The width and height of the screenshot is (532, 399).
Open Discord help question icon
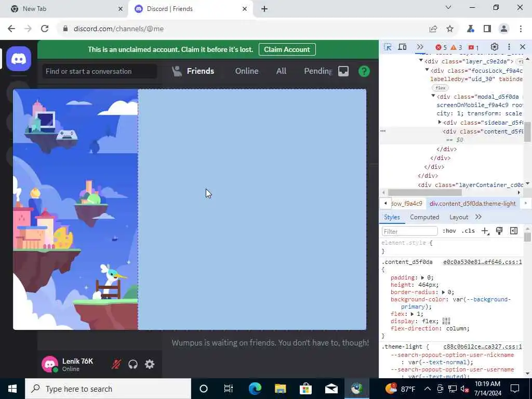pos(364,71)
